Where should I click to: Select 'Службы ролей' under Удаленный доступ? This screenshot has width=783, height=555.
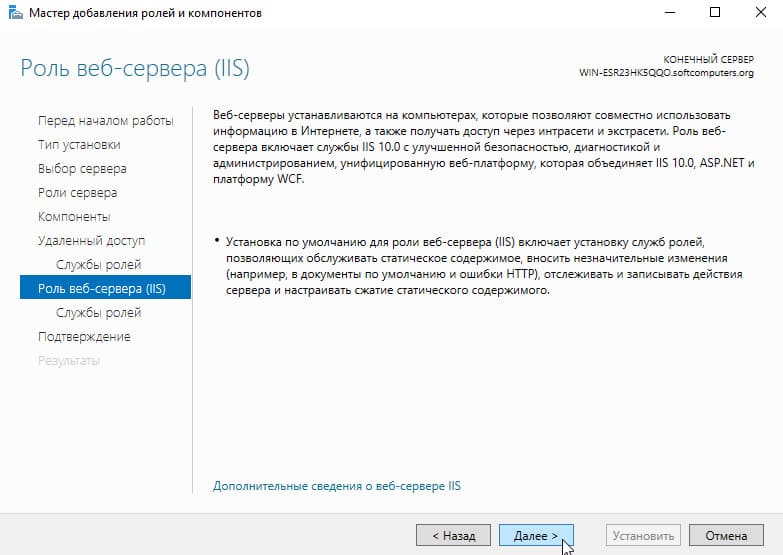[x=98, y=265]
